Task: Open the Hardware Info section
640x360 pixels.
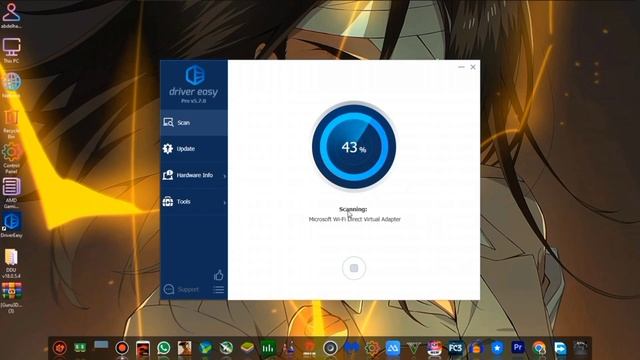Action: pyautogui.click(x=194, y=175)
